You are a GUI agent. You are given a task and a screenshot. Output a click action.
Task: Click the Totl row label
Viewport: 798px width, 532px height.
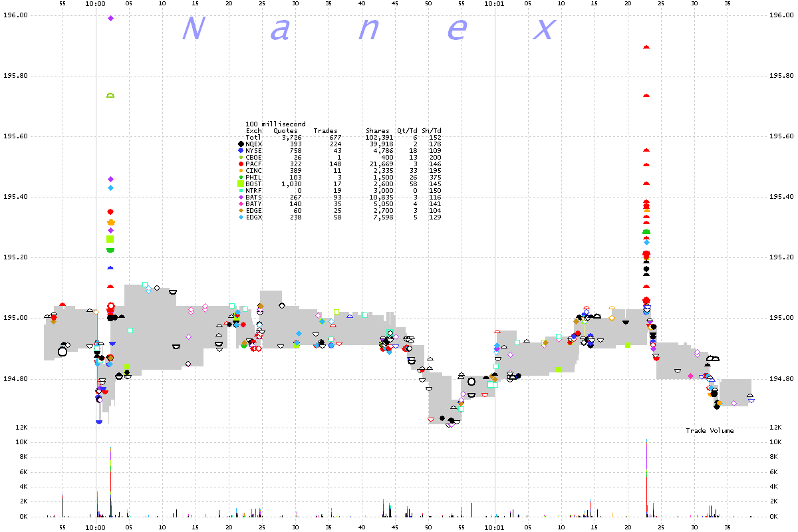[254, 137]
